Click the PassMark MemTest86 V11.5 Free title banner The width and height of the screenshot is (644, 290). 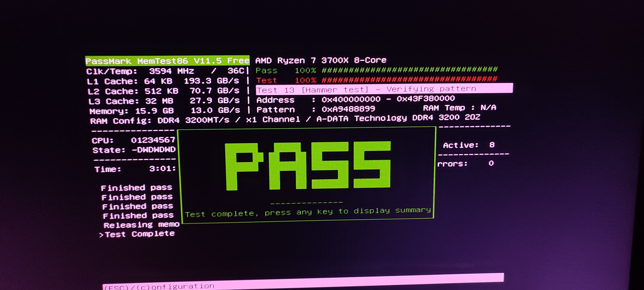[x=167, y=61]
